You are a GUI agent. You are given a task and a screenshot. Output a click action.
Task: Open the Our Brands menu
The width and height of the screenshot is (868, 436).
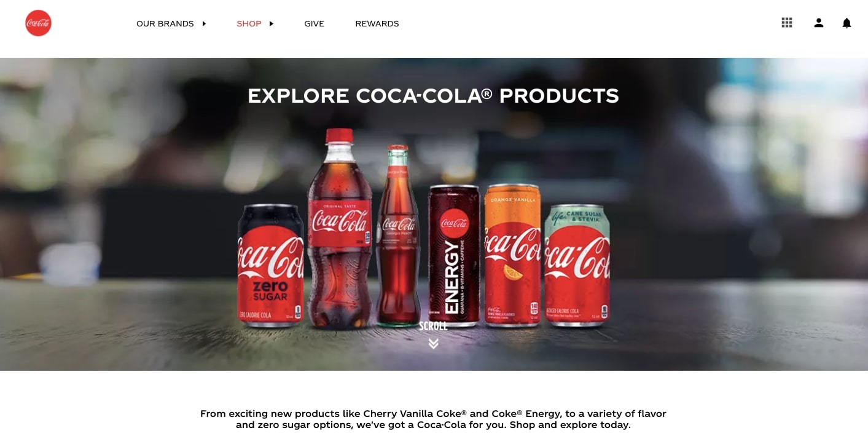pyautogui.click(x=165, y=23)
